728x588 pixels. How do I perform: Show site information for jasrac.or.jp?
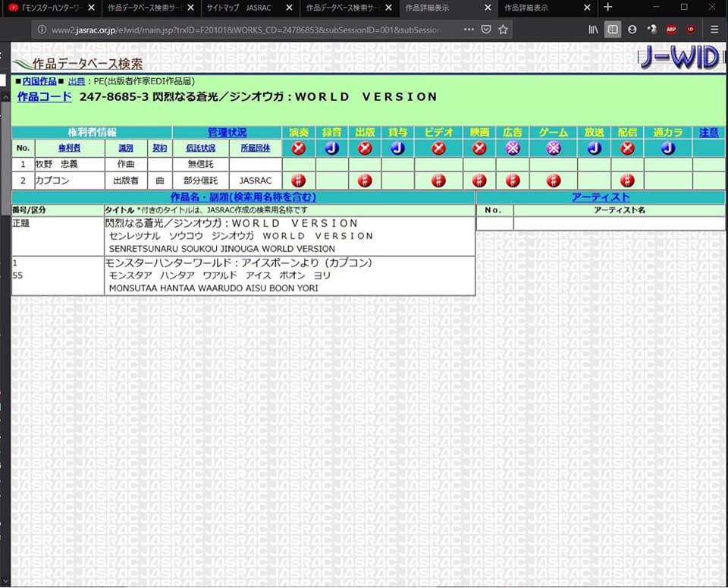click(x=42, y=30)
